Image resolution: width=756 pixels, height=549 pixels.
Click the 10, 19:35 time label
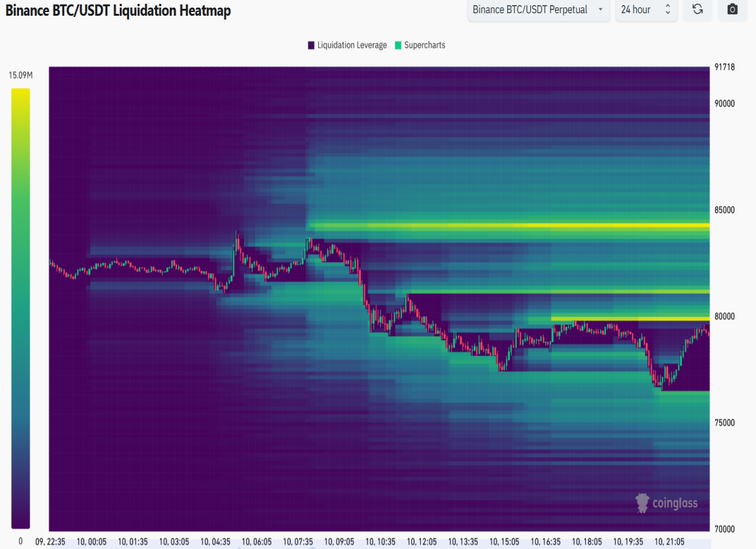(628, 541)
